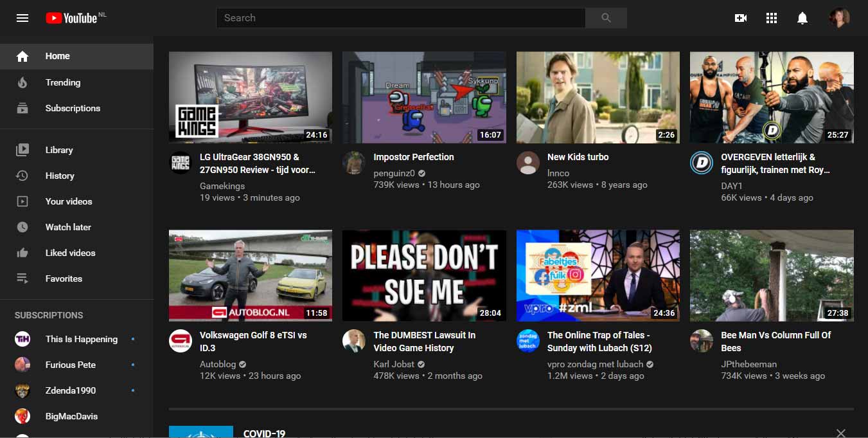Viewport: 868px width, 438px height.
Task: Play the vpro #zml Lubach thumbnail
Action: [x=598, y=275]
